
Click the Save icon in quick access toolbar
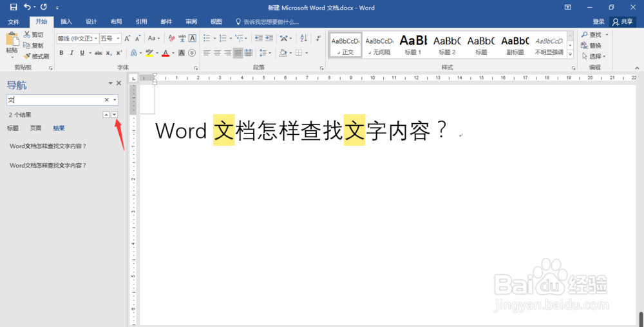14,7
